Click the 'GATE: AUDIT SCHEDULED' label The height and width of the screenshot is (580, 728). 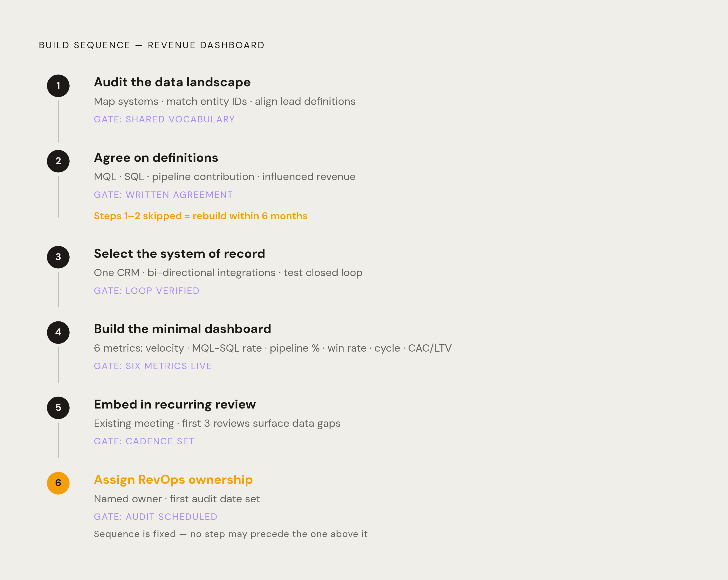(155, 517)
